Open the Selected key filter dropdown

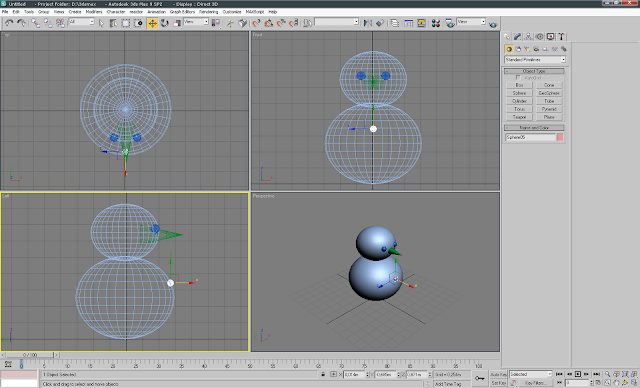tap(530, 374)
